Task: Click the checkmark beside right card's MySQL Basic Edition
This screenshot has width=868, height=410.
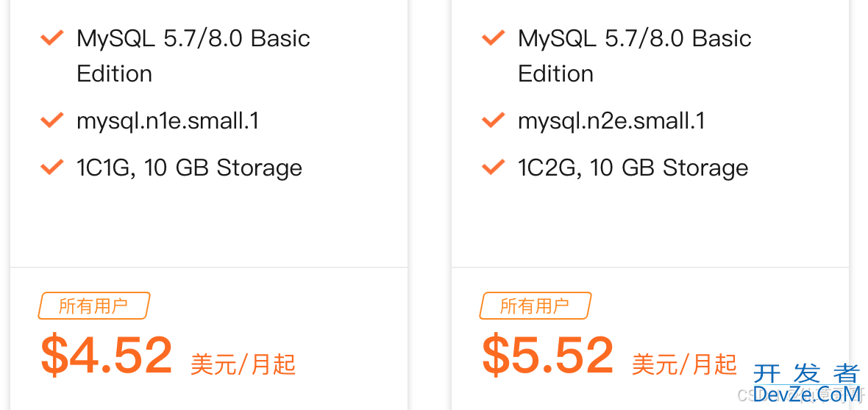Action: (493, 38)
